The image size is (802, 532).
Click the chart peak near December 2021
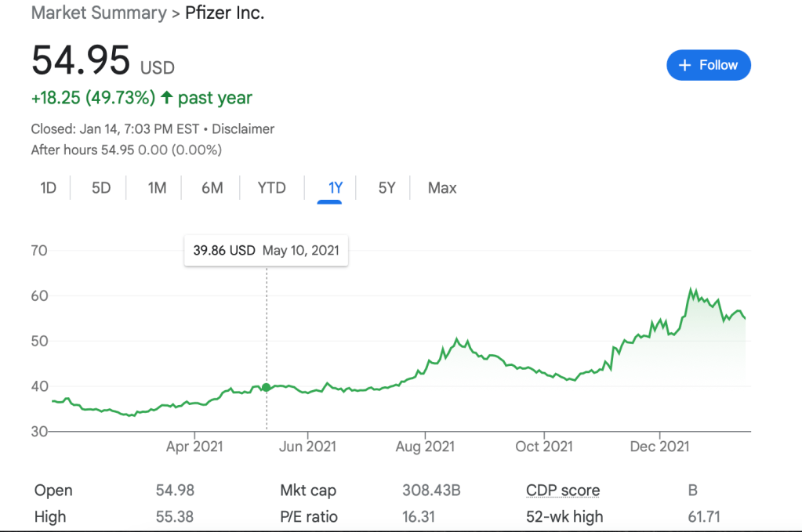[691, 290]
